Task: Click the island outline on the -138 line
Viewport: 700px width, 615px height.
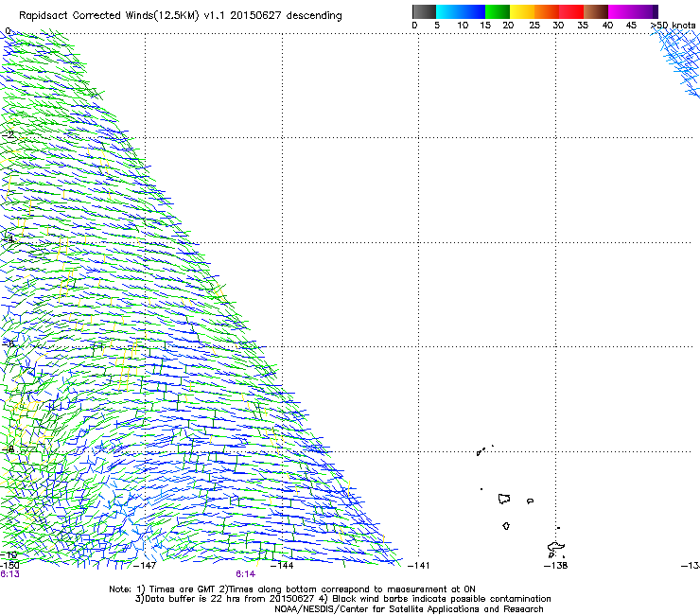Action: tap(556, 549)
